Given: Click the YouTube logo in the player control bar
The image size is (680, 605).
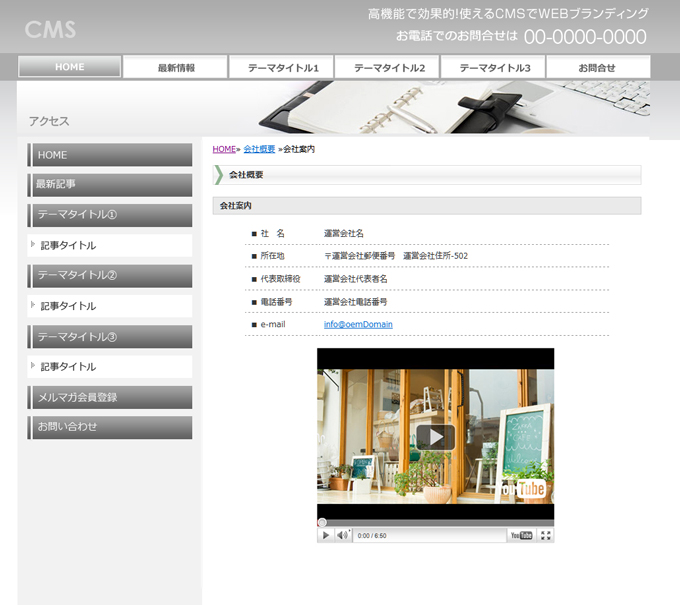Looking at the screenshot, I should tap(521, 535).
